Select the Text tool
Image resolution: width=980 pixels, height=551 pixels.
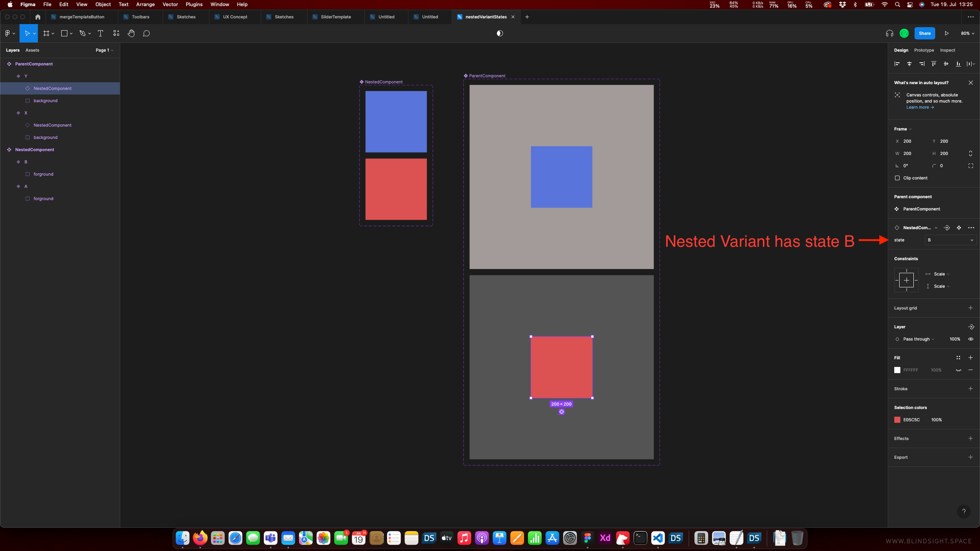pos(100,33)
